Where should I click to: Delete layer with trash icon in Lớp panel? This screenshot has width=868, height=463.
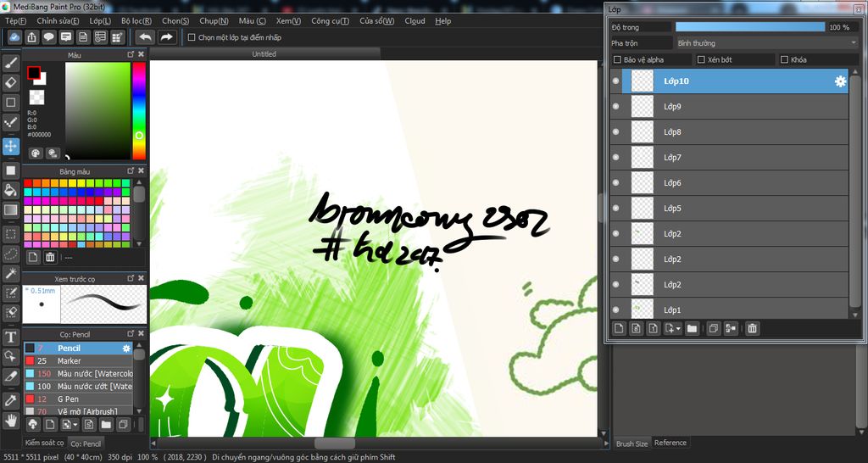tap(752, 328)
